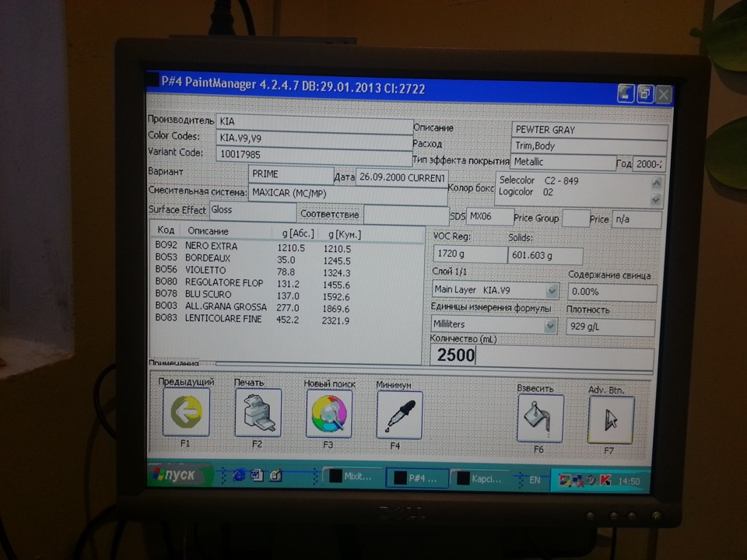Open the пуск Start menu
Screen dimensions: 747x560
[x=179, y=474]
